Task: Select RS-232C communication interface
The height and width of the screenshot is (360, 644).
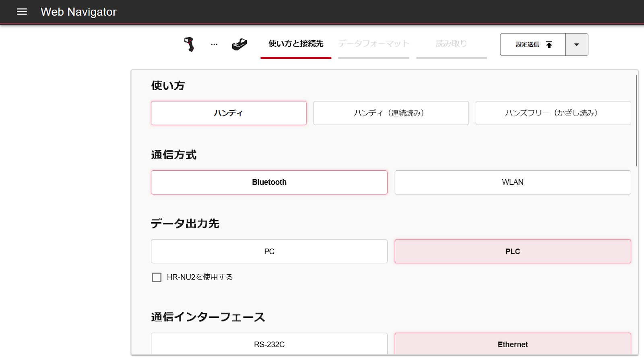Action: (x=269, y=344)
